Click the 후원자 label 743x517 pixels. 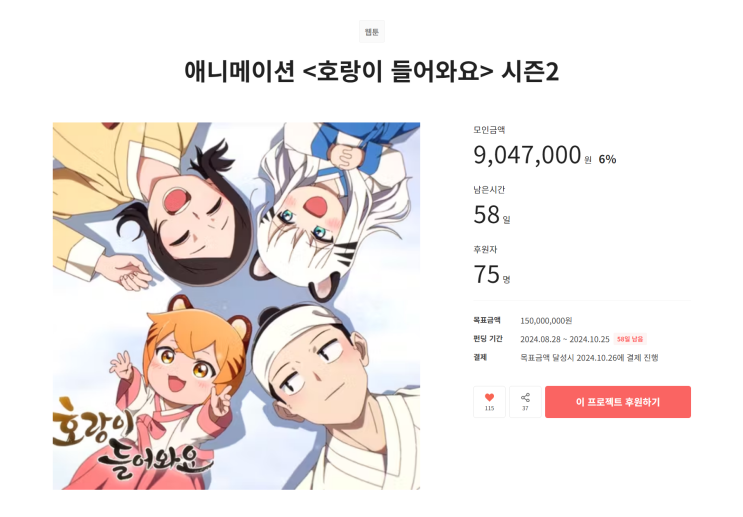[485, 249]
